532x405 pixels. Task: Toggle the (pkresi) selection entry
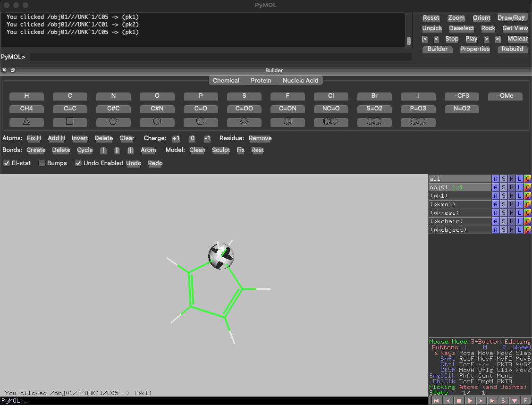coord(460,213)
